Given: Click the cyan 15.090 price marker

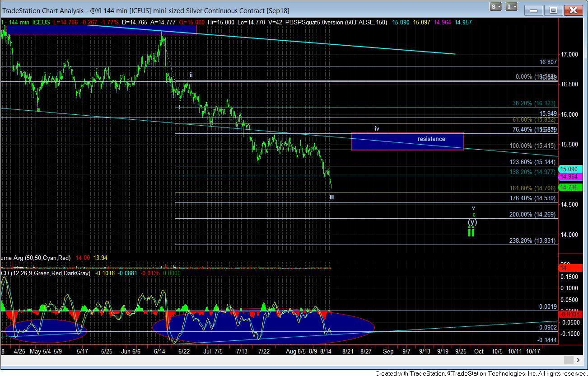Looking at the screenshot, I should tap(569, 169).
